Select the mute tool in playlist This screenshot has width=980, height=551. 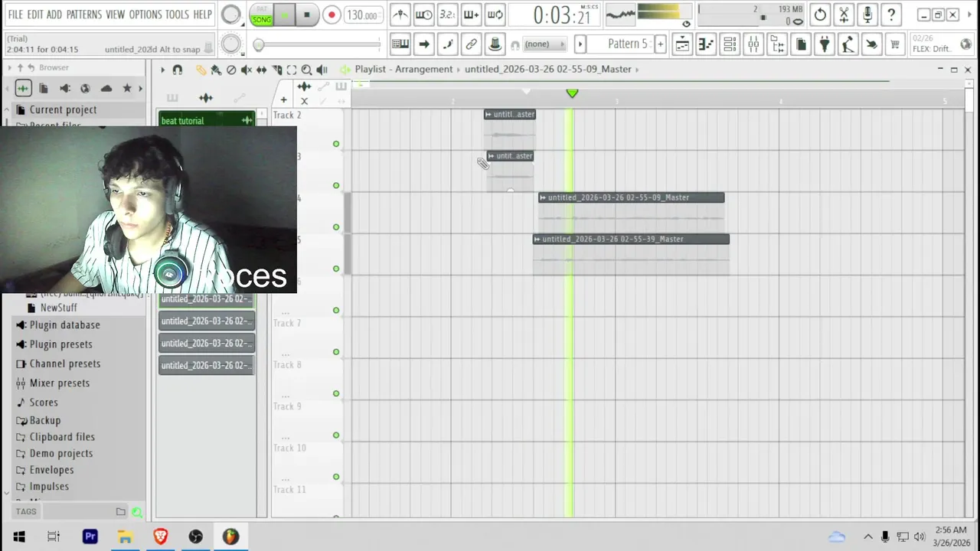tap(246, 70)
